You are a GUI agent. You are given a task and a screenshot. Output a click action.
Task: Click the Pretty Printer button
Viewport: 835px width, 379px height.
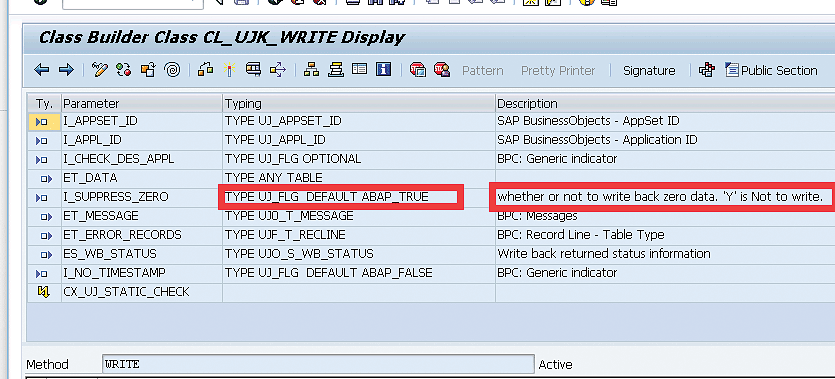(x=558, y=70)
